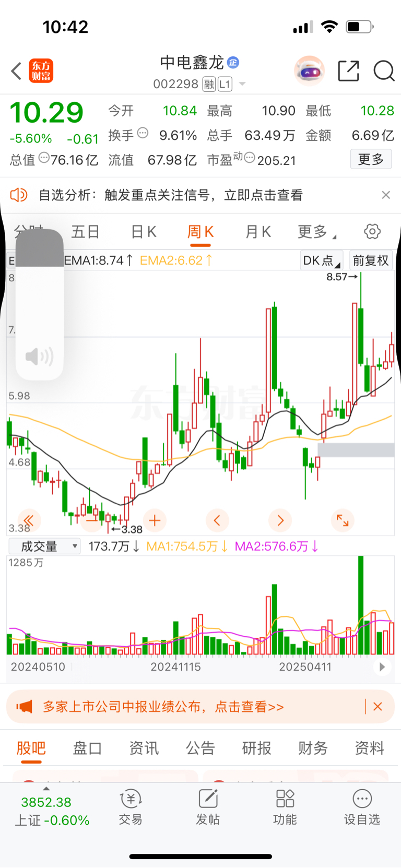401x868 pixels.
Task: Switch to 研报 tab
Action: pyautogui.click(x=257, y=748)
